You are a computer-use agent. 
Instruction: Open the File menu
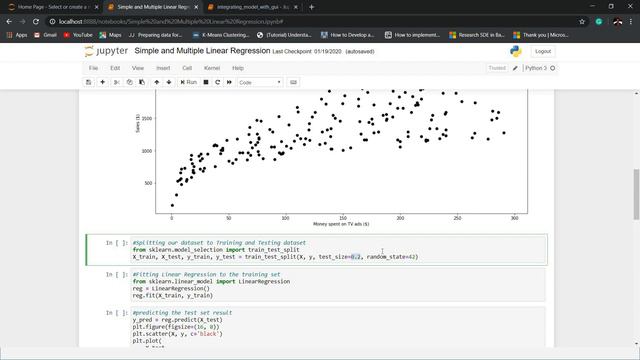coord(93,68)
